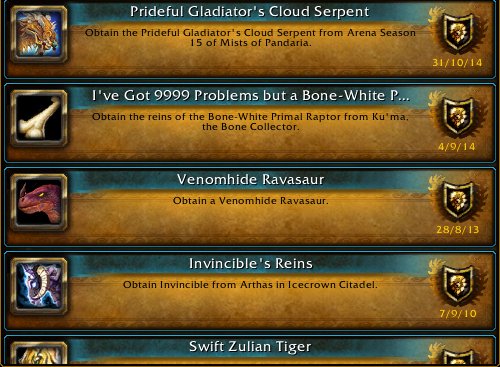Click the Prideful Gladiator's Cloud Serpent icon
Image resolution: width=500 pixels, height=367 pixels.
(x=39, y=34)
